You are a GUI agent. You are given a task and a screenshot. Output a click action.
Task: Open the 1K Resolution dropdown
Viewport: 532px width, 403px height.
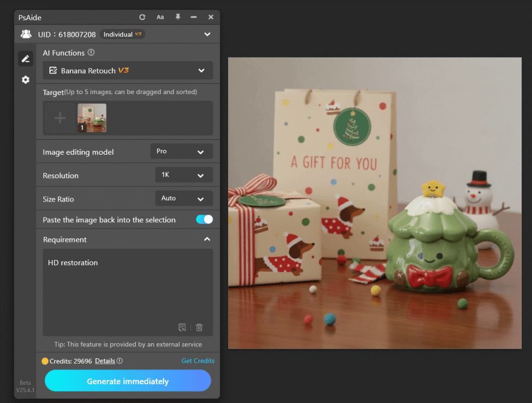pos(183,175)
